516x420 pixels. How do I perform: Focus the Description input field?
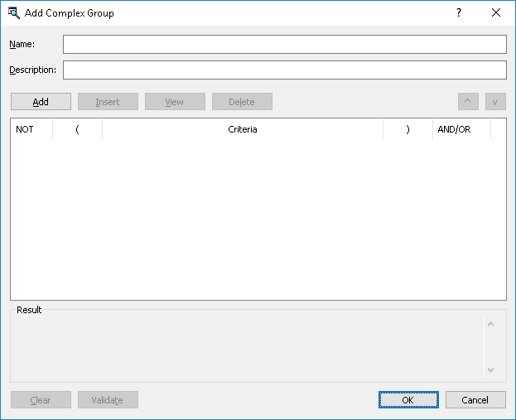284,70
